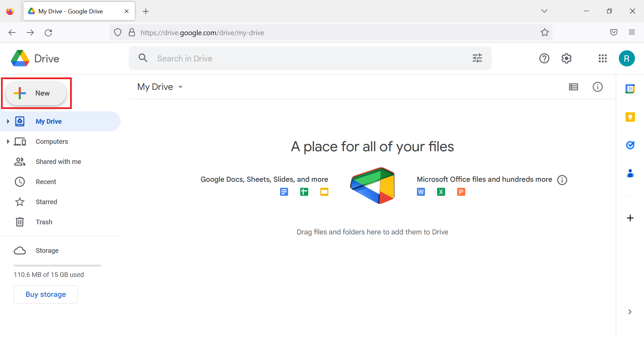644x338 pixels.
Task: Click the address bar URL
Action: [x=202, y=33]
